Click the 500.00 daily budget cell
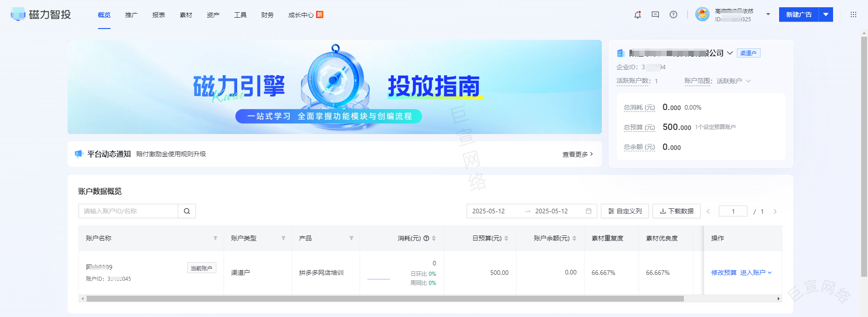 [x=499, y=273]
